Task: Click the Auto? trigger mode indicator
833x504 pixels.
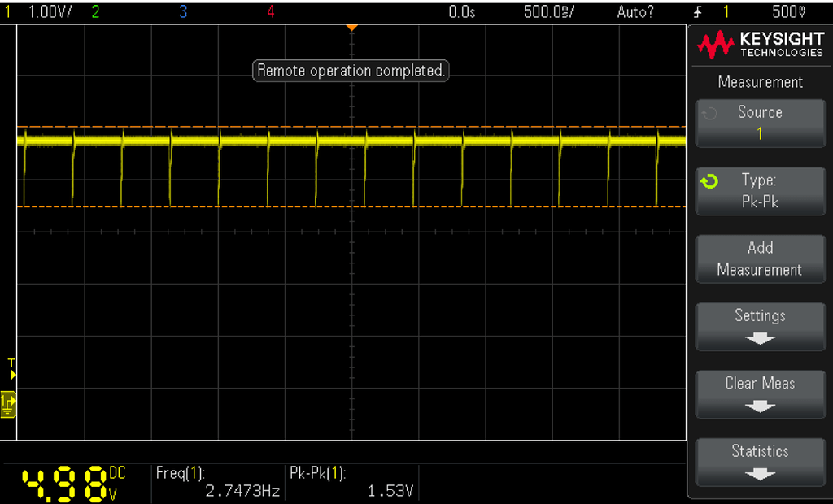Action: tap(635, 11)
